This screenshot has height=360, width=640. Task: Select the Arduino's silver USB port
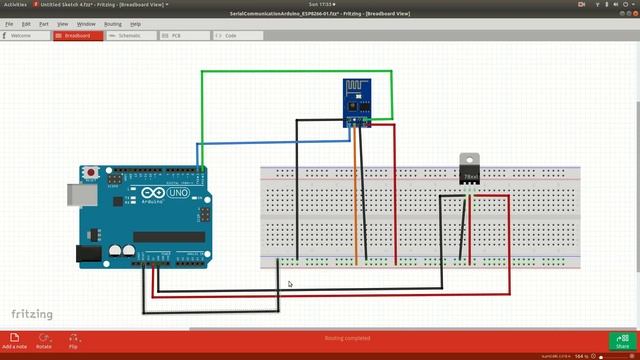point(82,195)
